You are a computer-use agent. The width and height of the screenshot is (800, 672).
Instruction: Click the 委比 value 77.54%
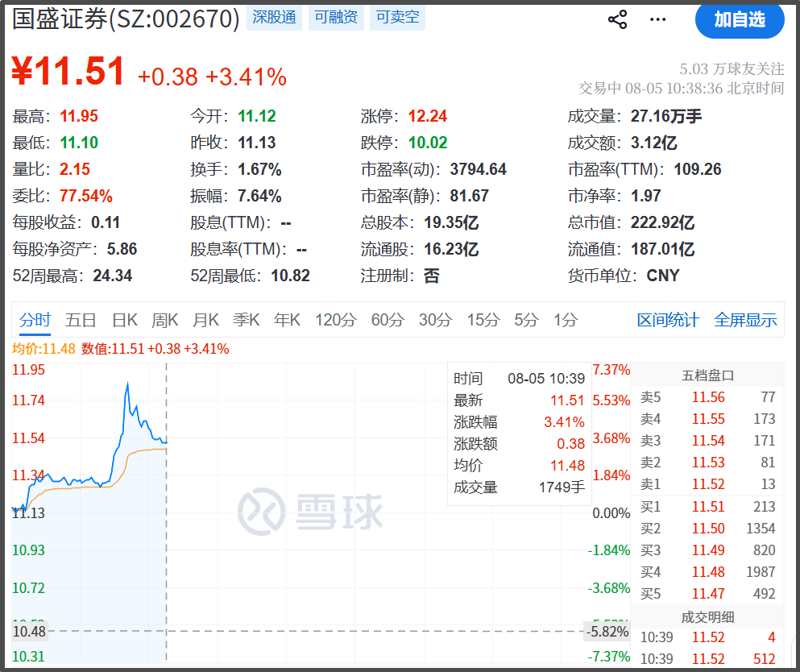85,196
